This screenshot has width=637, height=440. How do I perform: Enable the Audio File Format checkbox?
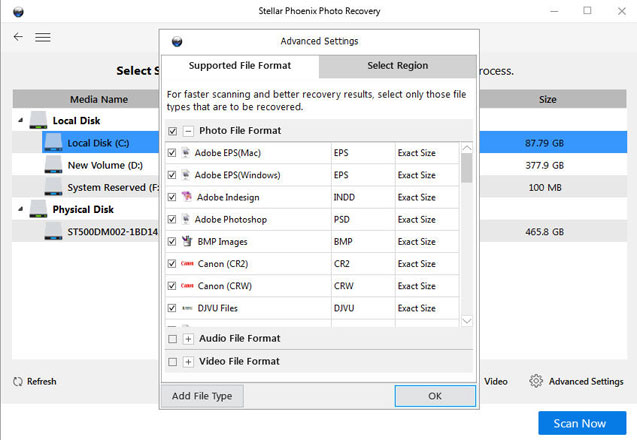pyautogui.click(x=173, y=339)
